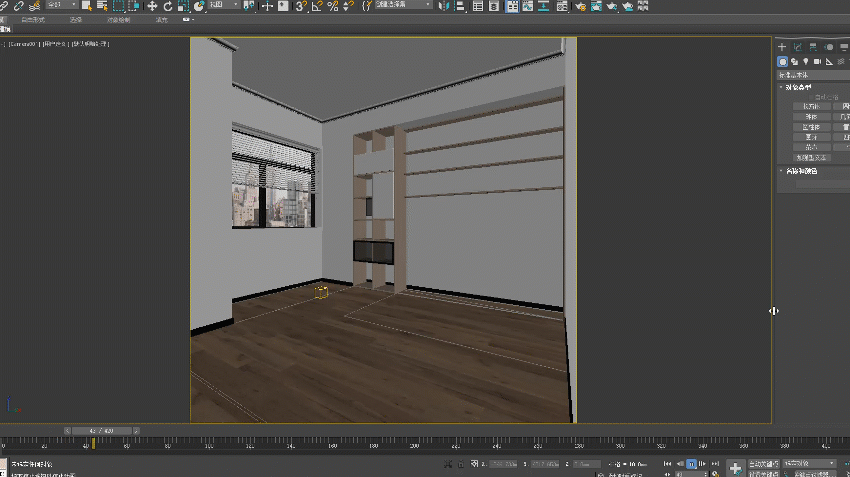This screenshot has height=477, width=850.
Task: Open the reference coordinate system dropdown
Action: pyautogui.click(x=223, y=6)
